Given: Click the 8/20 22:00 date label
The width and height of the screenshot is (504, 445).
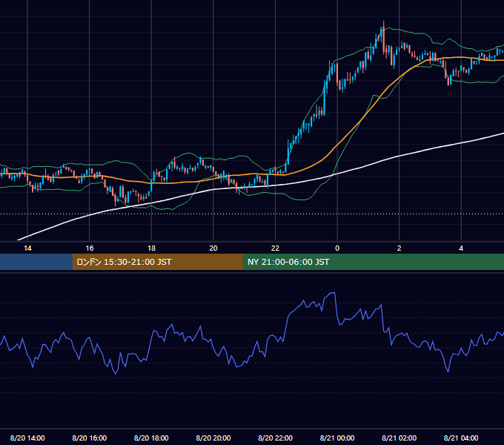Looking at the screenshot, I should pyautogui.click(x=275, y=438).
